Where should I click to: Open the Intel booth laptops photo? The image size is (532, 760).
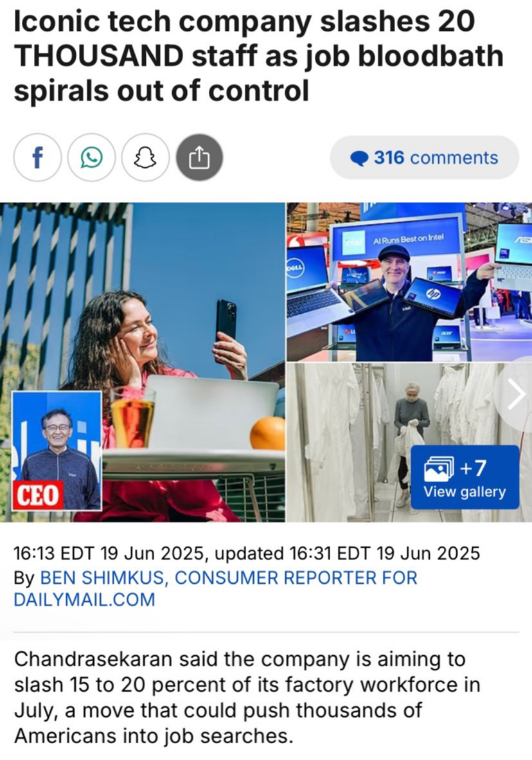pyautogui.click(x=409, y=282)
